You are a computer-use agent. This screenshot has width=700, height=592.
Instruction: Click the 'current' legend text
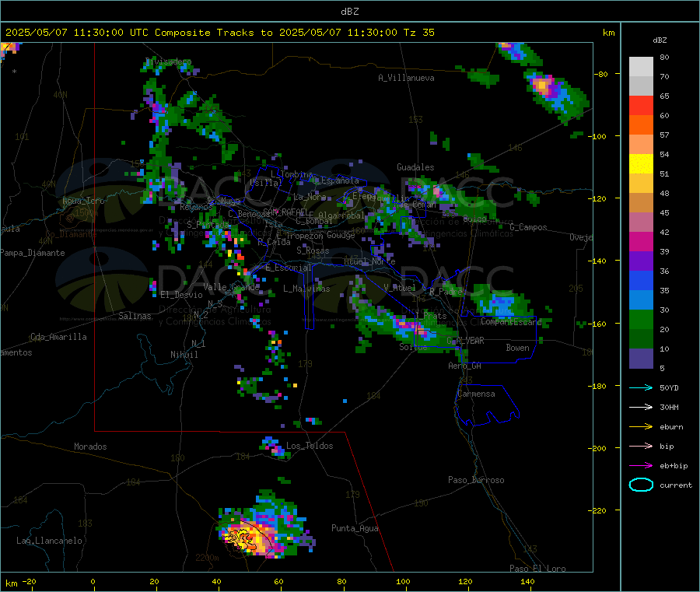(x=676, y=485)
